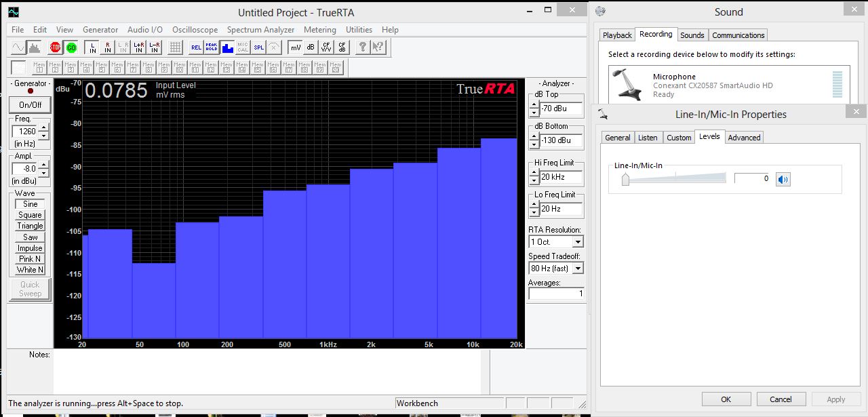Increase generator Ampl with up arrow

pos(43,165)
